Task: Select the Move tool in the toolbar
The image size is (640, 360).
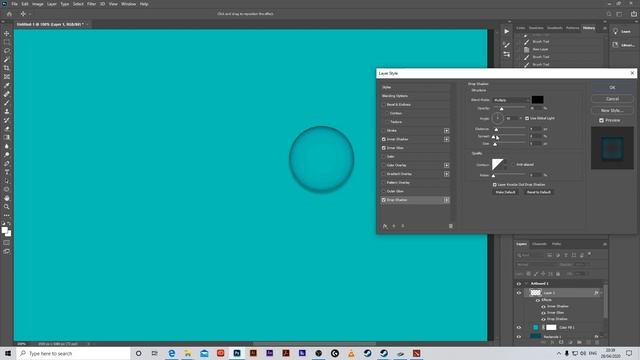Action: (x=7, y=33)
